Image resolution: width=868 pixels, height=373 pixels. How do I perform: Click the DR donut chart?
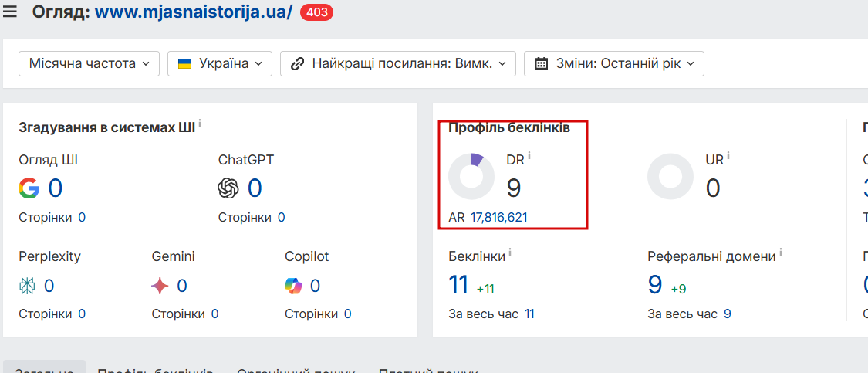[x=471, y=176]
